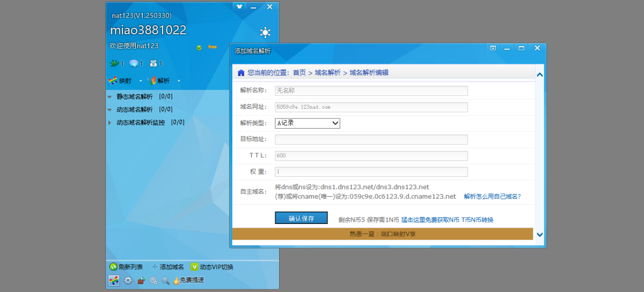This screenshot has width=644, height=292.
Task: Click the green checkmark status icon
Action: tap(199, 48)
